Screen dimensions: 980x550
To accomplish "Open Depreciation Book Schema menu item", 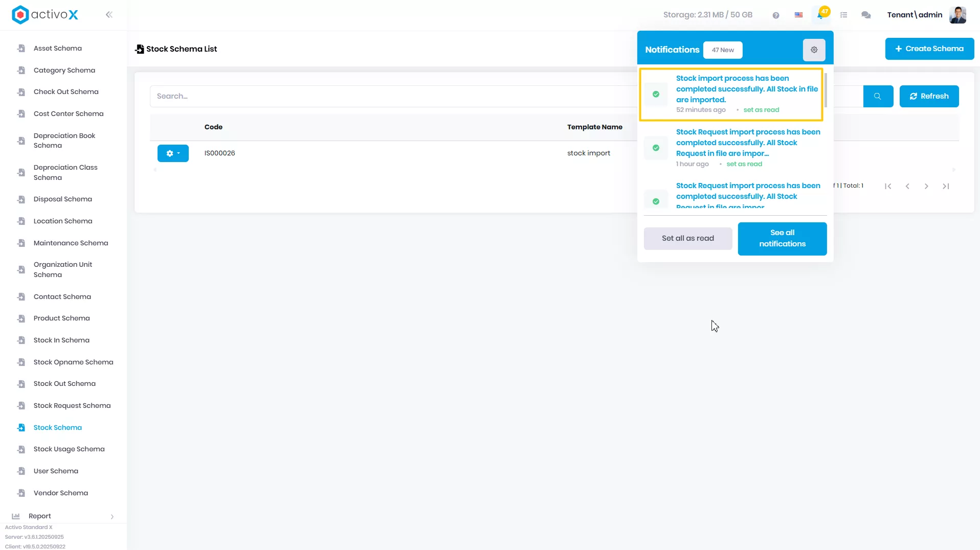I will click(x=64, y=141).
